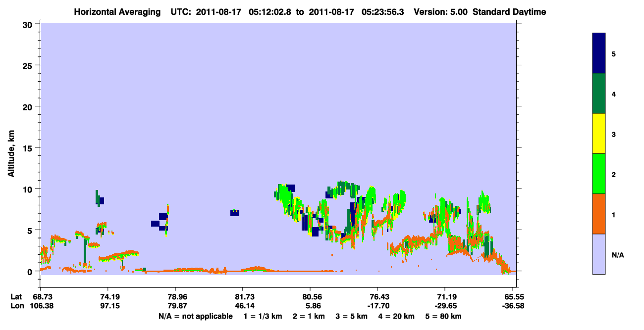Click the dark blue colorbar segment labeled 5

click(x=599, y=53)
